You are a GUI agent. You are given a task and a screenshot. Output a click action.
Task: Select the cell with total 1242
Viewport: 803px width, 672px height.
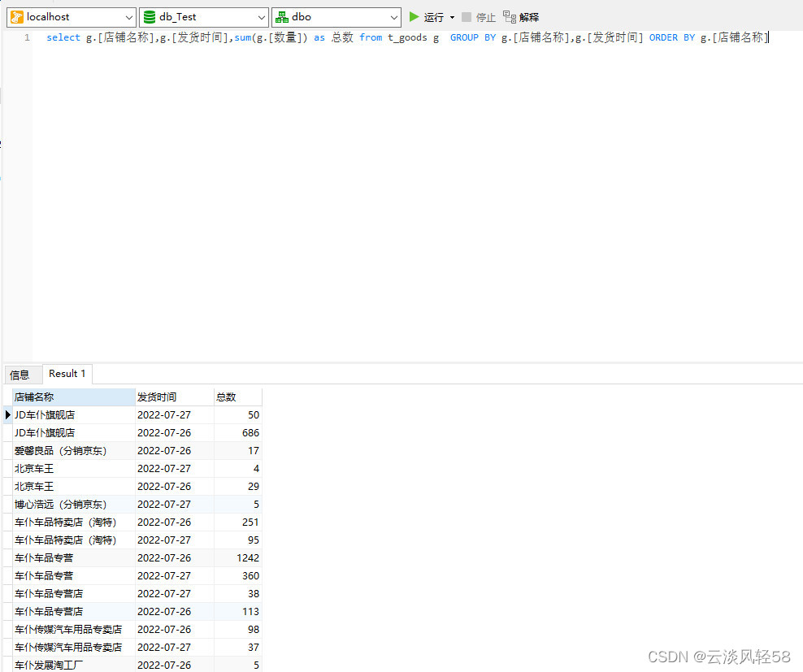point(237,557)
